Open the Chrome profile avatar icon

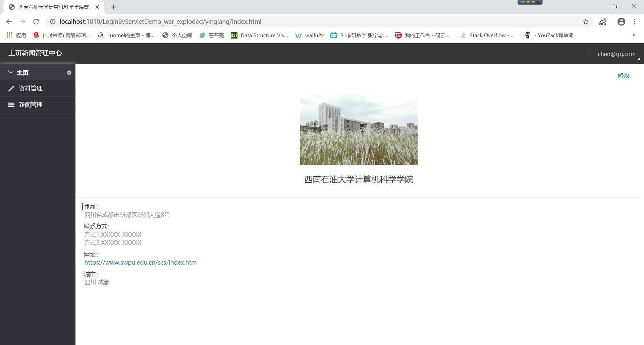[x=621, y=21]
